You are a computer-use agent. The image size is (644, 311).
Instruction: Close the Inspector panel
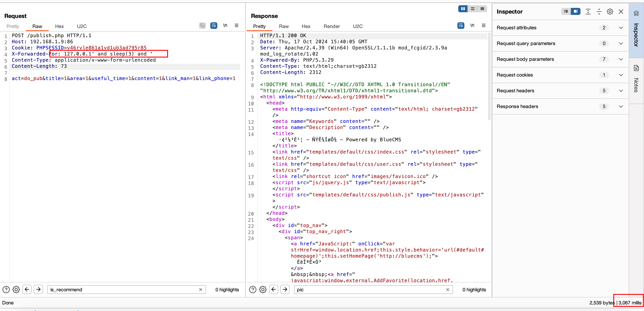pyautogui.click(x=621, y=11)
